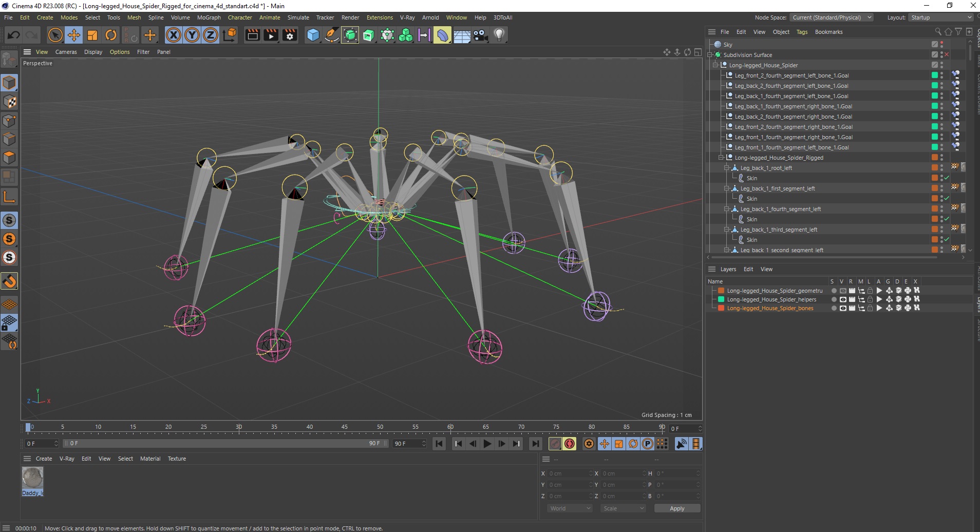Open the MoGraph menu
The image size is (980, 532).
(209, 17)
